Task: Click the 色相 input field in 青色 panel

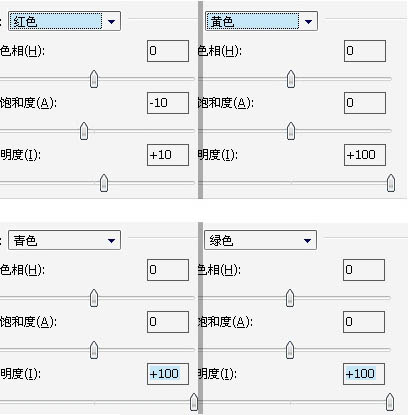Action: click(x=168, y=270)
